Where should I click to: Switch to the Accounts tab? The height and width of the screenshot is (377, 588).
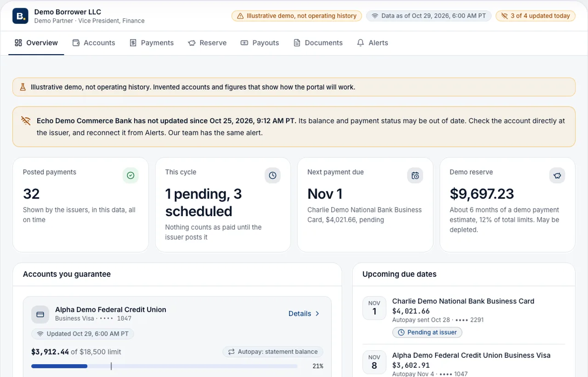click(x=94, y=43)
